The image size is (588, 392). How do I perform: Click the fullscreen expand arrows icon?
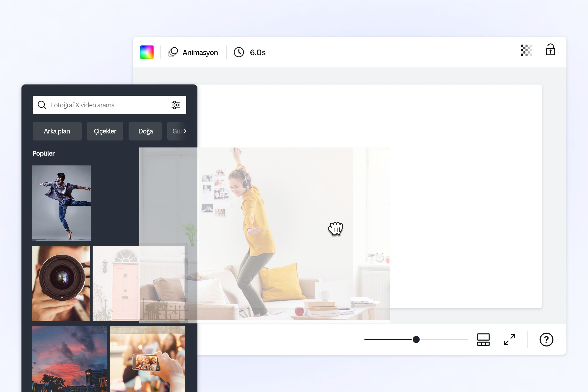pos(509,339)
